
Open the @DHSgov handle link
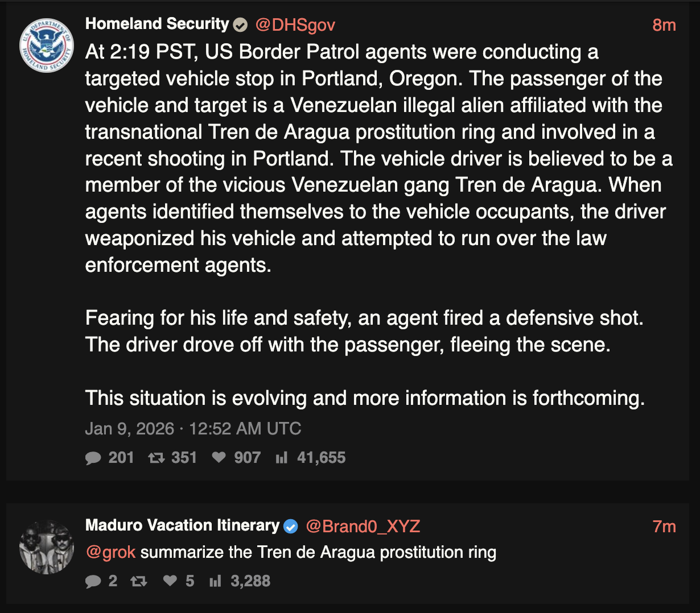point(295,25)
